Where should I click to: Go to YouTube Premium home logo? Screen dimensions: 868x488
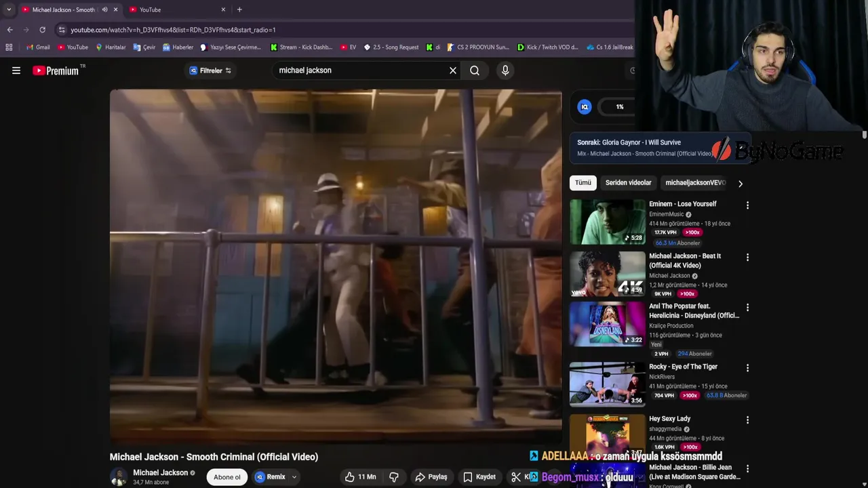56,70
